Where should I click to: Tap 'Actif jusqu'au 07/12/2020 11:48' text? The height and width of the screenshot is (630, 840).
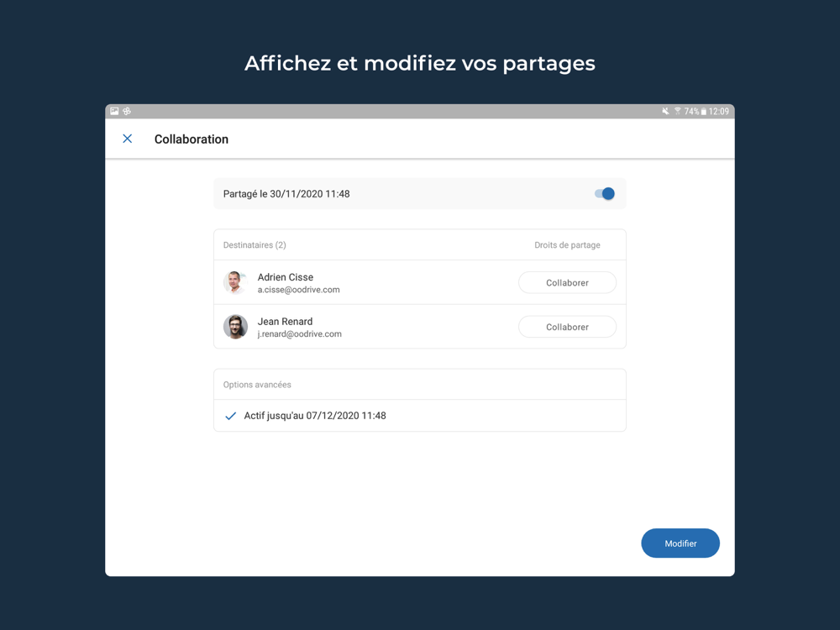coord(314,416)
